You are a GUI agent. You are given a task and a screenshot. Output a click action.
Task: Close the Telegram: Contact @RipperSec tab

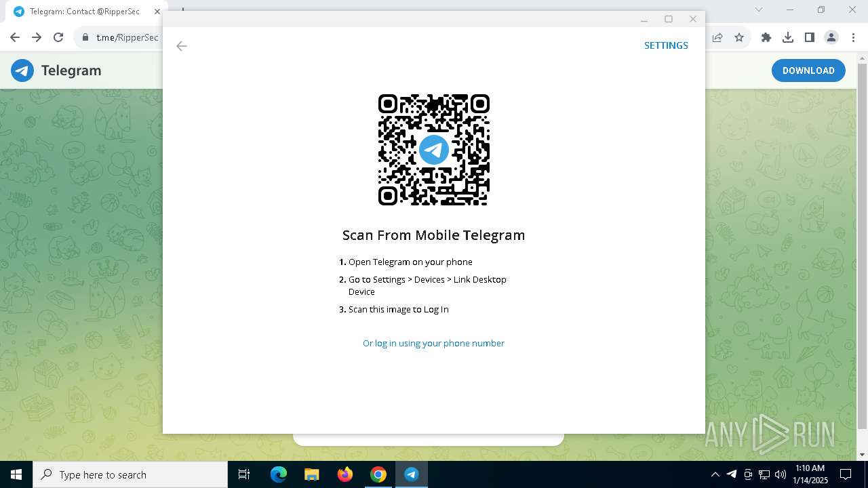click(x=158, y=12)
